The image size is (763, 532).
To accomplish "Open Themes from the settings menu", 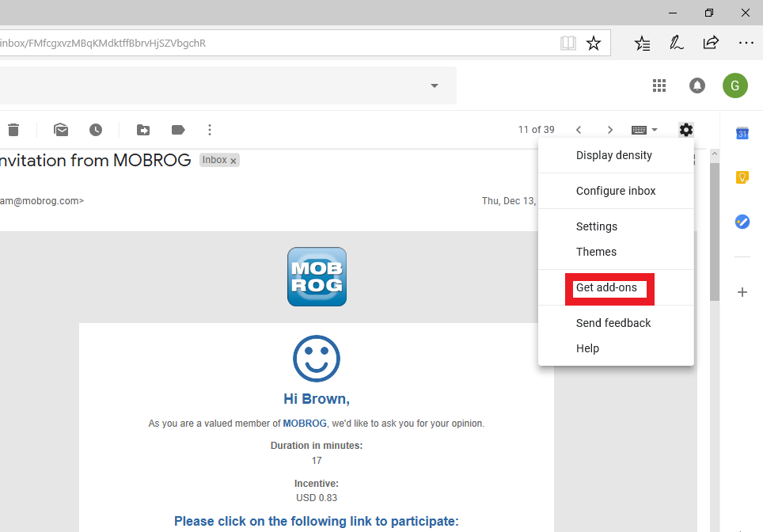I will pos(596,251).
